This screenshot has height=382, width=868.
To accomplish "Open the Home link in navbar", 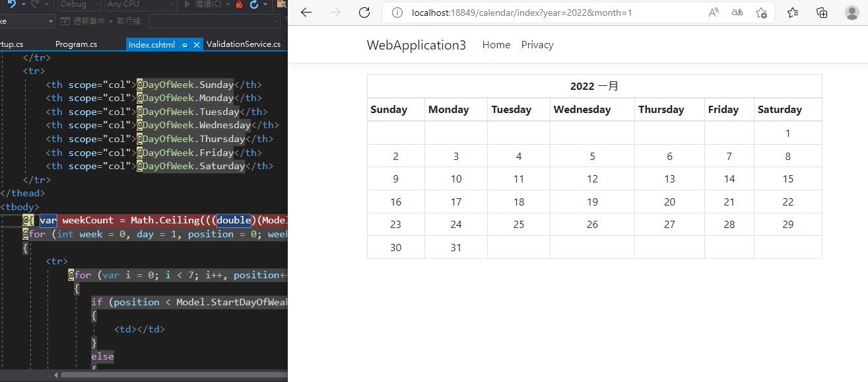I will click(x=496, y=45).
